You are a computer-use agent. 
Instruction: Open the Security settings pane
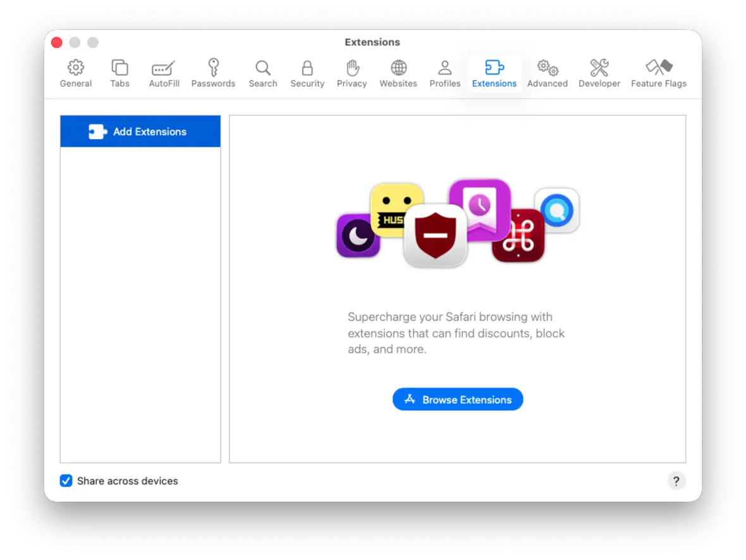coord(307,73)
